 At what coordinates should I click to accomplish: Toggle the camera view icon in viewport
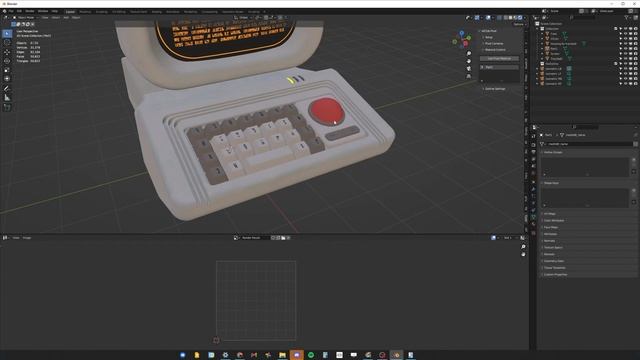(x=469, y=69)
